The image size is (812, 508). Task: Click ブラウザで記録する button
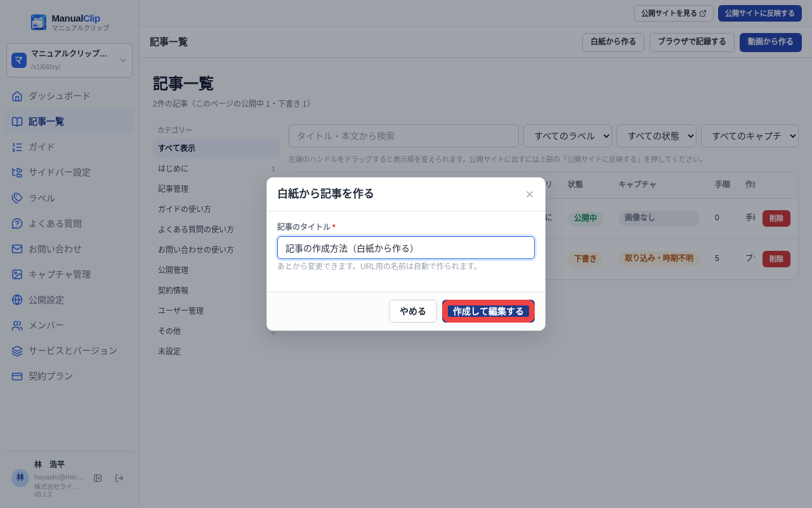(x=692, y=43)
